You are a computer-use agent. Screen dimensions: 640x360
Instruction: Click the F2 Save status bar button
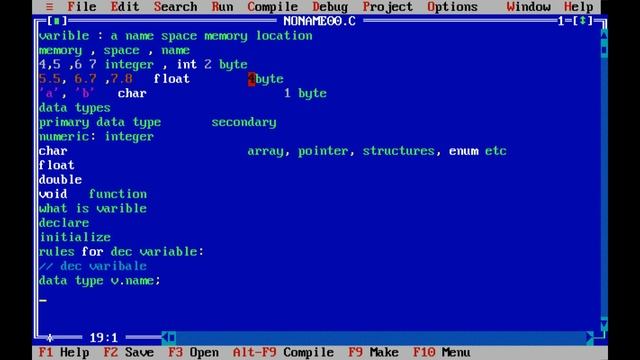coord(129,352)
